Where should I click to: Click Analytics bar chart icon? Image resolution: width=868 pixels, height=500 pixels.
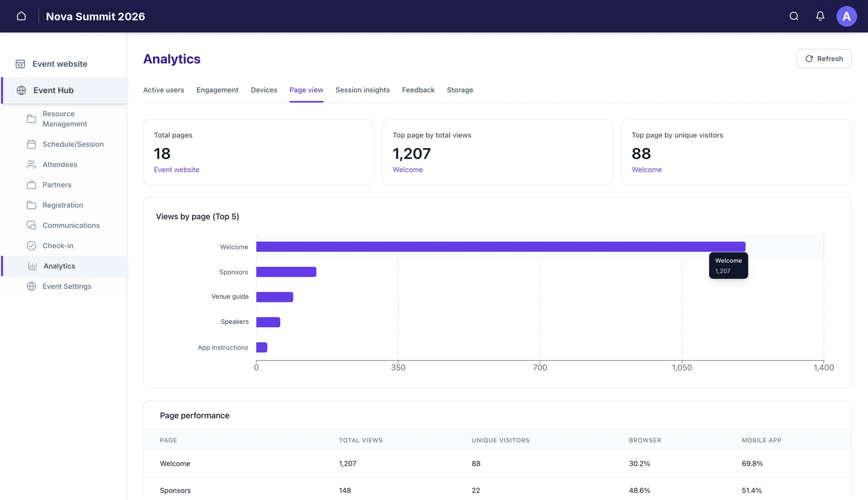[x=33, y=266]
